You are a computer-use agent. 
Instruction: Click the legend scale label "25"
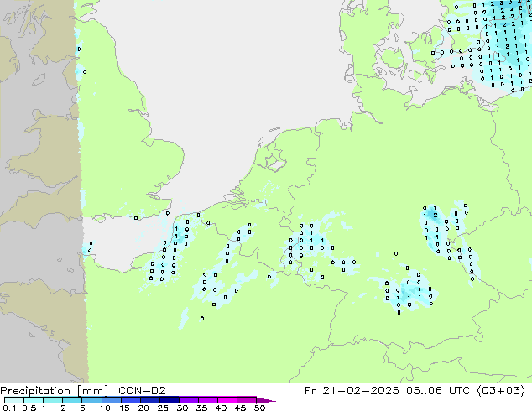163,408
